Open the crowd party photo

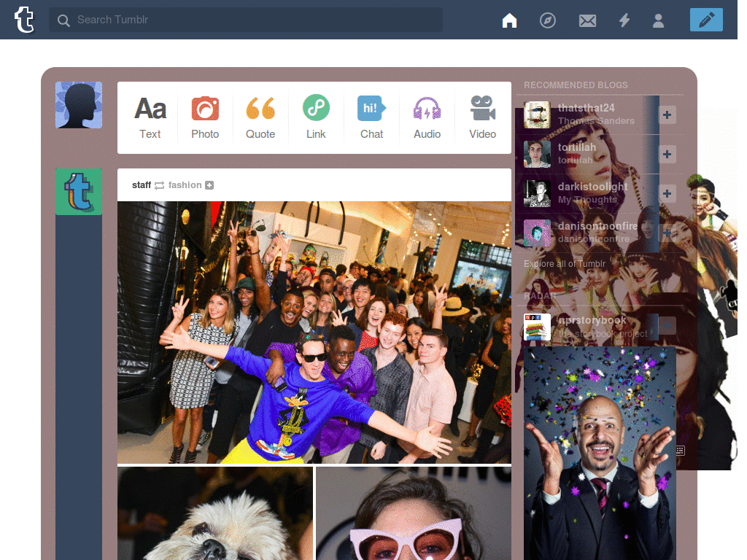pyautogui.click(x=314, y=332)
